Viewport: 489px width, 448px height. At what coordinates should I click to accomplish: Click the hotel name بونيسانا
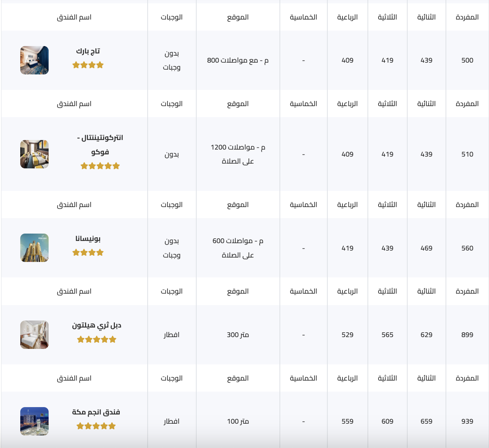tap(88, 239)
